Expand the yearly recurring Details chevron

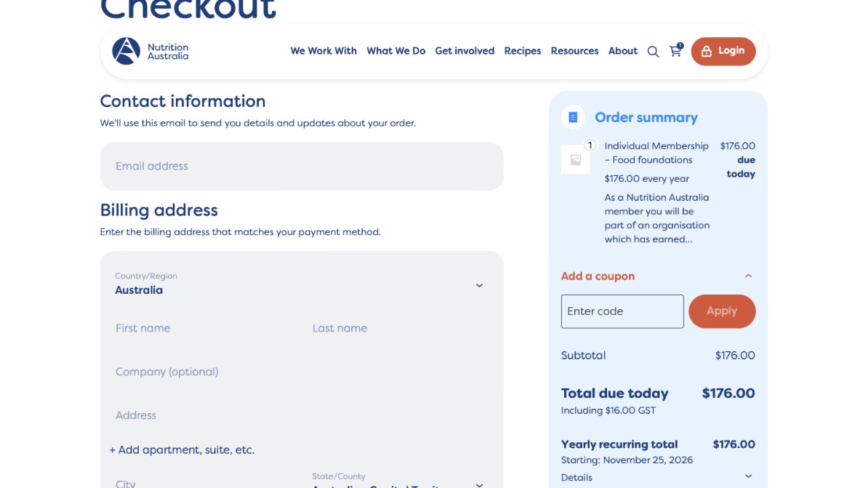click(x=748, y=477)
